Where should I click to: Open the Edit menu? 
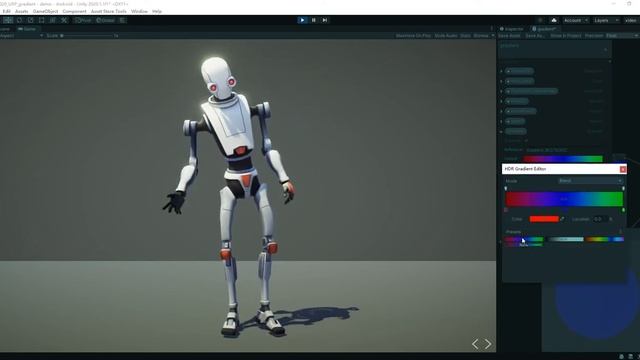click(x=6, y=11)
